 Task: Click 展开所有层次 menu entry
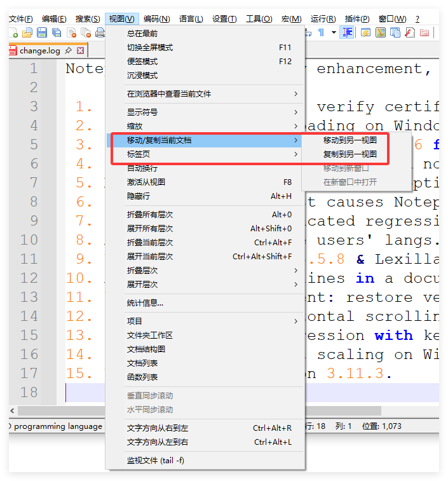(x=205, y=229)
